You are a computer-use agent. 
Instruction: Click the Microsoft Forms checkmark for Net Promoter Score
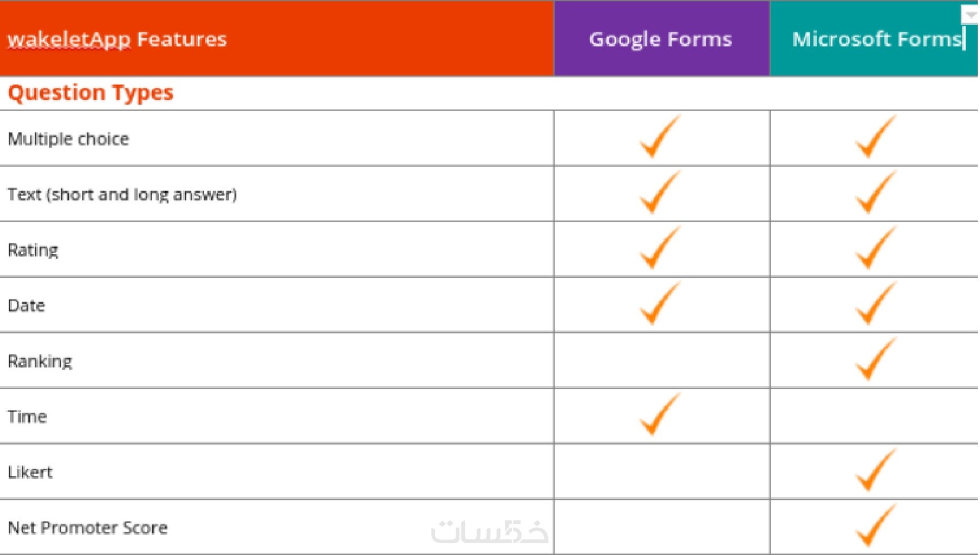click(875, 526)
